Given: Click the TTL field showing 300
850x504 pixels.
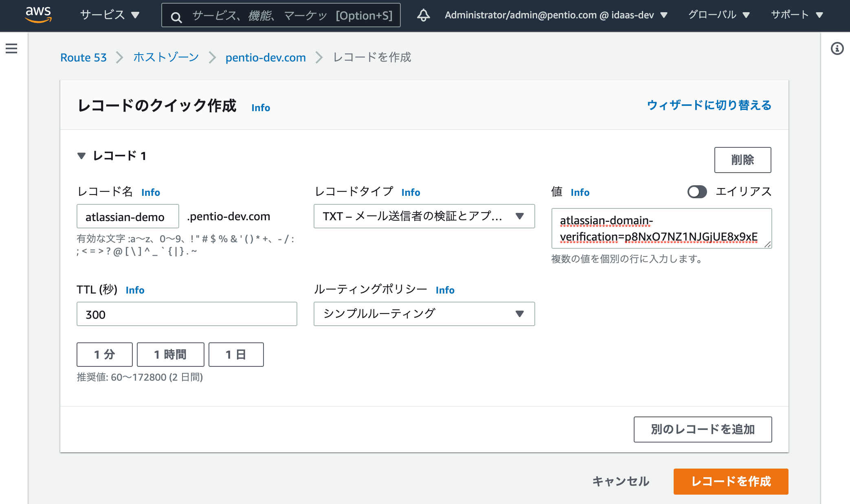Looking at the screenshot, I should [x=187, y=314].
